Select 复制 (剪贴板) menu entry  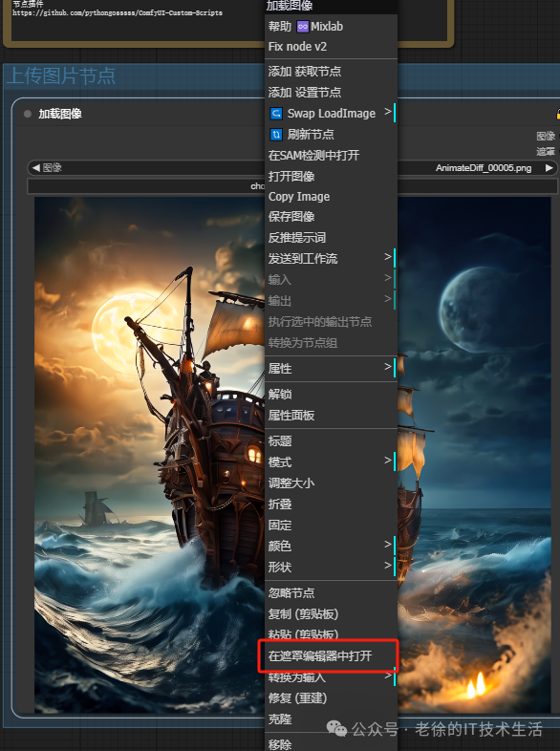331,614
